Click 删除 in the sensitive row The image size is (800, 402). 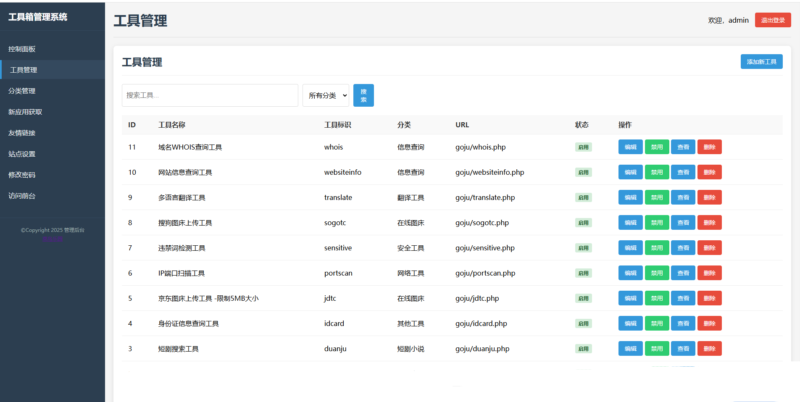point(710,248)
